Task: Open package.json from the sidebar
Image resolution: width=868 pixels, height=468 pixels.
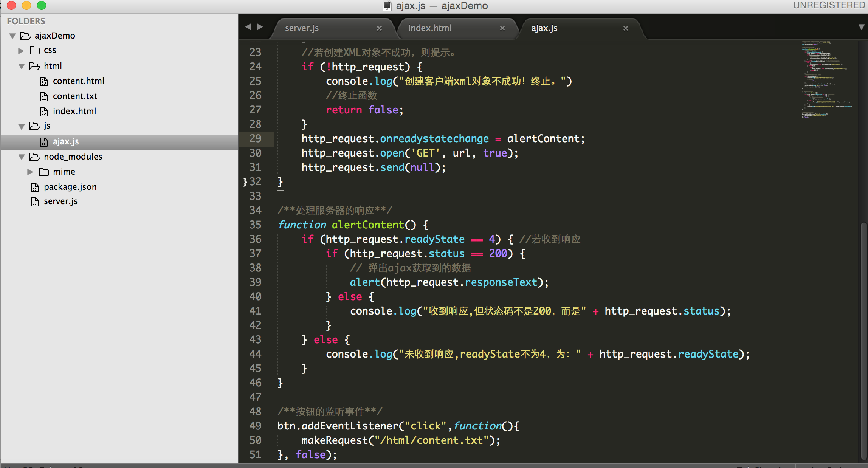Action: (x=70, y=187)
